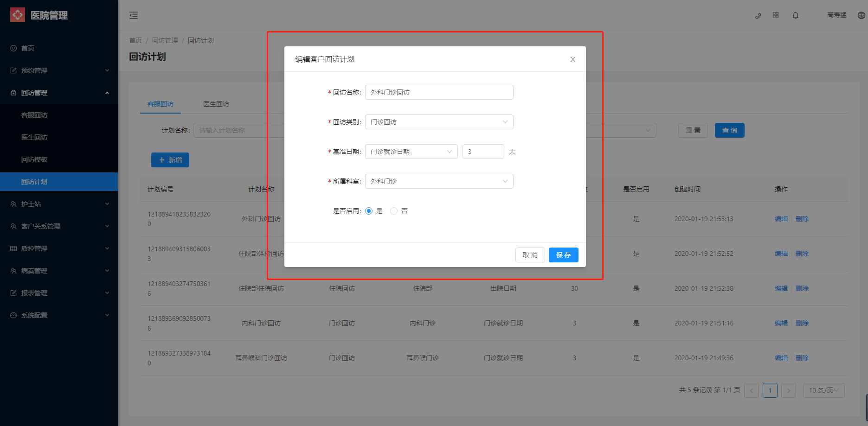Expand the 系统配置 menu
This screenshot has width=868, height=426.
[x=107, y=315]
